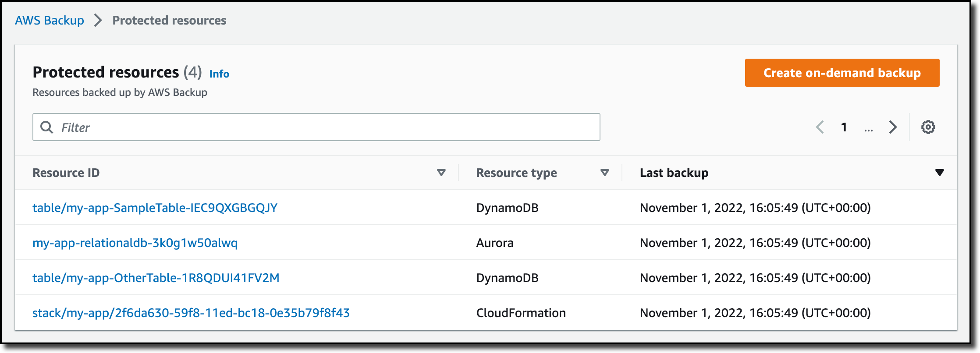Screen dimensions: 980x353
Task: Click the breadcrumb chevron separator
Action: click(98, 20)
